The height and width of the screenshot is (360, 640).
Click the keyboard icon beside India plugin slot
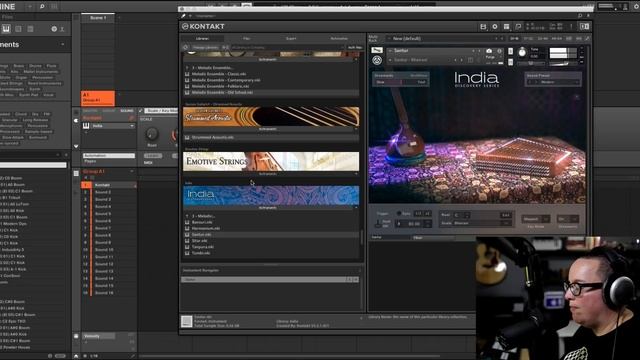point(86,126)
